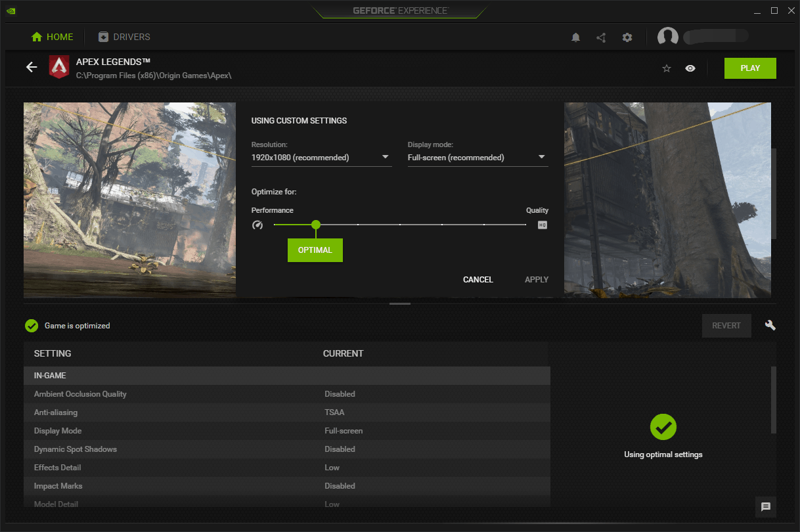Launch the game with Play
Screen dimensions: 800x532
point(750,68)
